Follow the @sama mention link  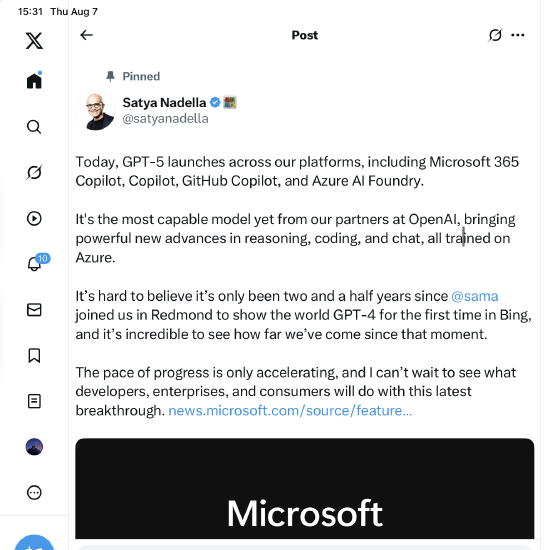[x=475, y=296]
